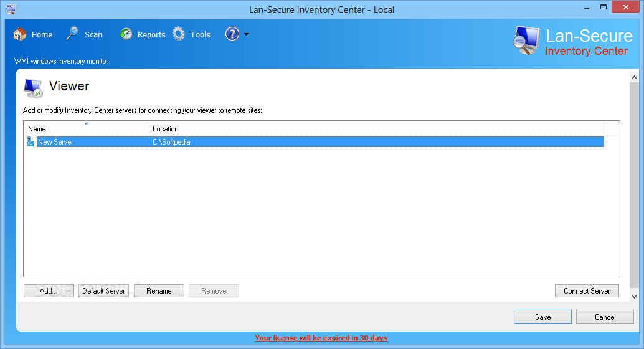The height and width of the screenshot is (349, 644).
Task: Click the Viewer monitor icon
Action: click(x=33, y=88)
